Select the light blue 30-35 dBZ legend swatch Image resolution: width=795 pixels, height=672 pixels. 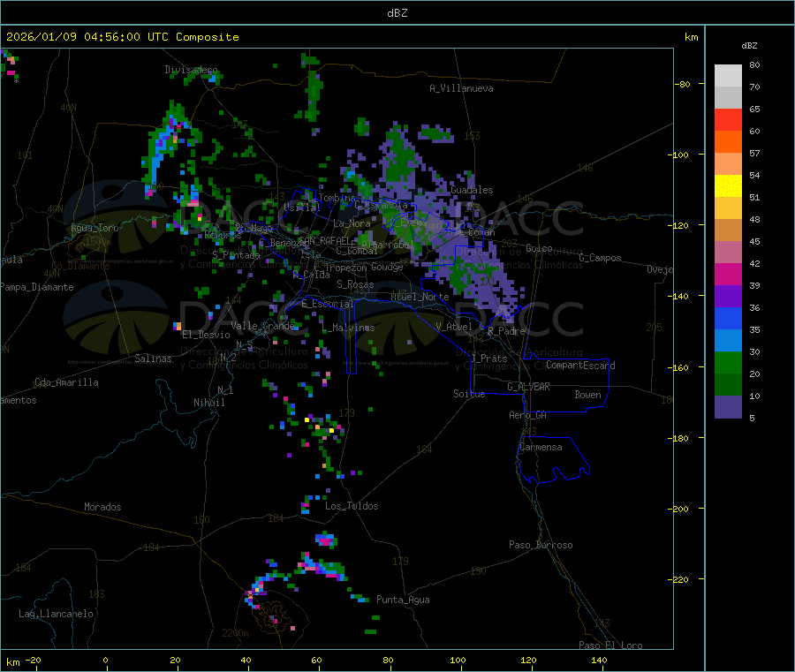tap(728, 340)
